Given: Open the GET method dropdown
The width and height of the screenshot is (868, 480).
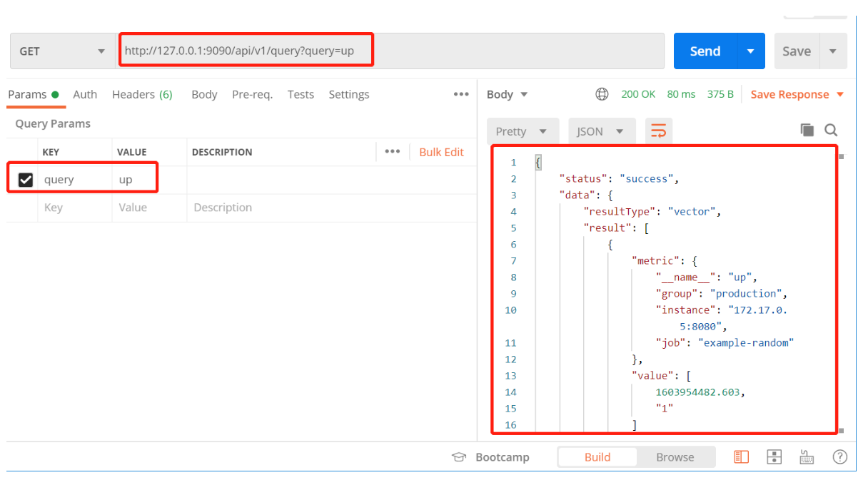Looking at the screenshot, I should click(63, 51).
